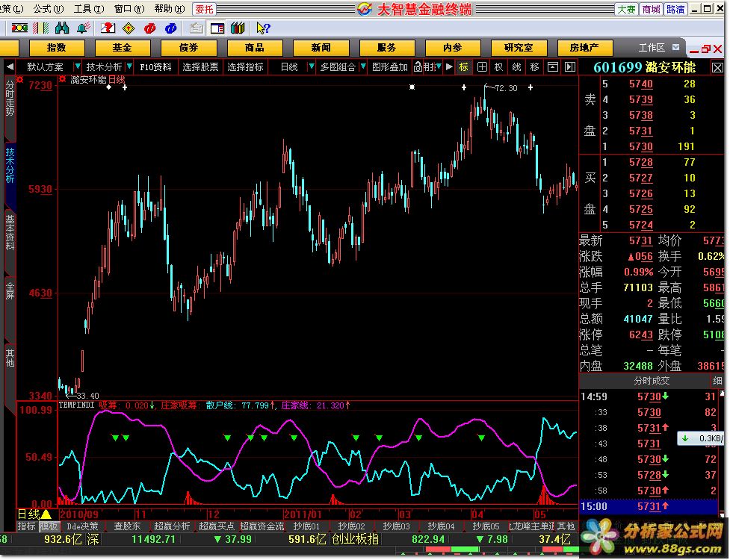Click the F10资料 toolbar button
This screenshot has height=560, width=730.
click(155, 67)
